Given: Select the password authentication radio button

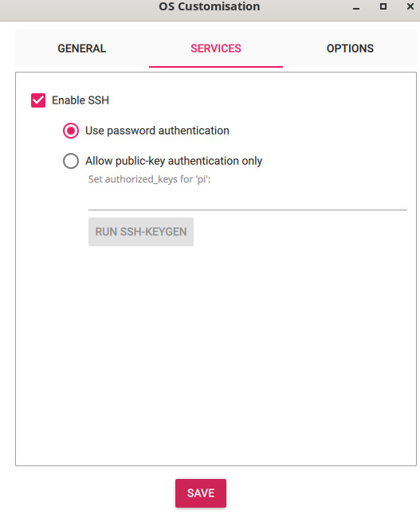Looking at the screenshot, I should (x=71, y=131).
